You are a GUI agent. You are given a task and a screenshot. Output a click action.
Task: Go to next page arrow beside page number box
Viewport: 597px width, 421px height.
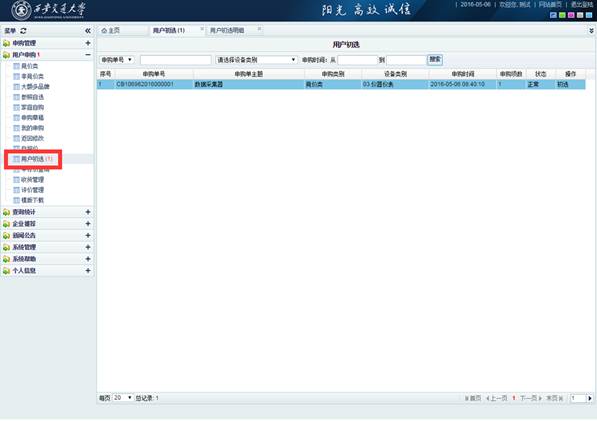click(590, 398)
